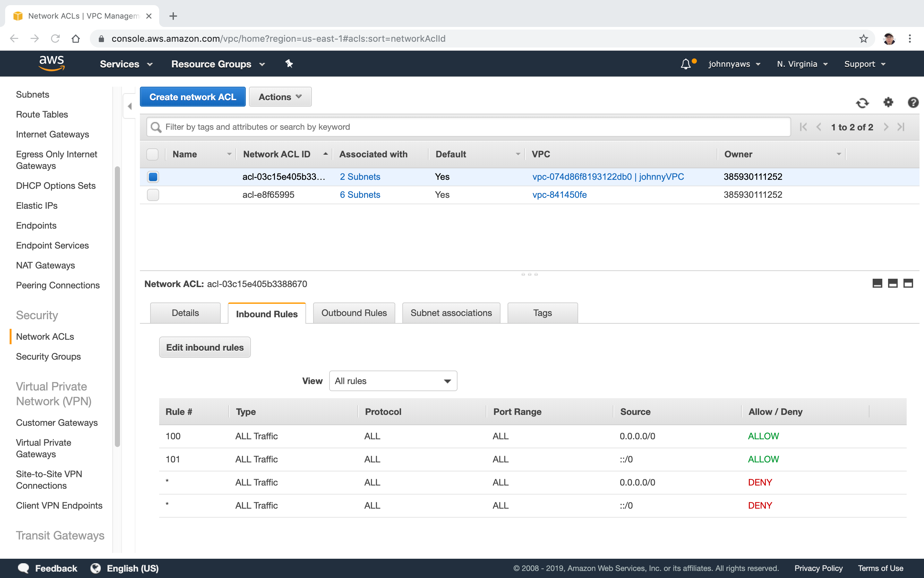Uncheck the acl-03c15e405b33 row checkbox
The height and width of the screenshot is (578, 924).
153,177
